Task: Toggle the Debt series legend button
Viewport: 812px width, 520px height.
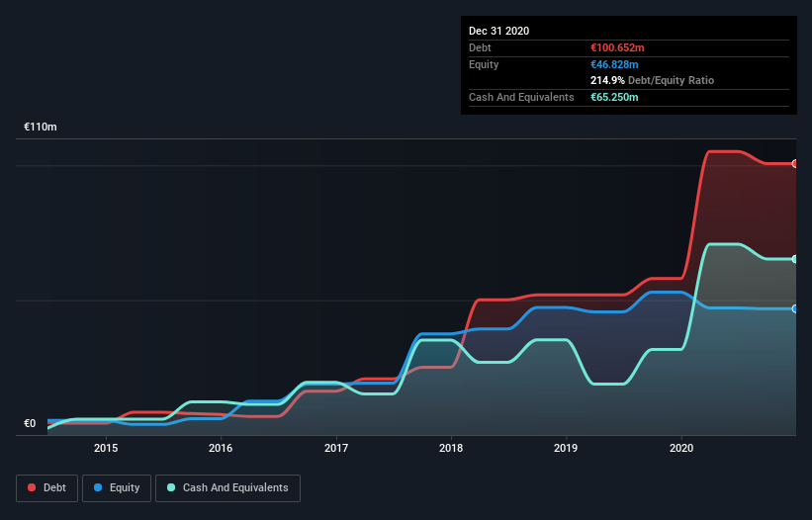Action: pyautogui.click(x=47, y=488)
